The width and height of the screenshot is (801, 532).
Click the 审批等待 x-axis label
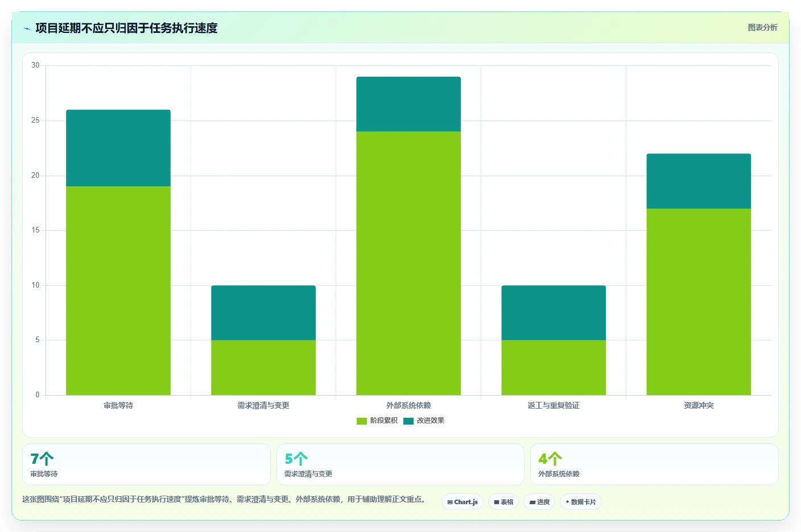[118, 405]
